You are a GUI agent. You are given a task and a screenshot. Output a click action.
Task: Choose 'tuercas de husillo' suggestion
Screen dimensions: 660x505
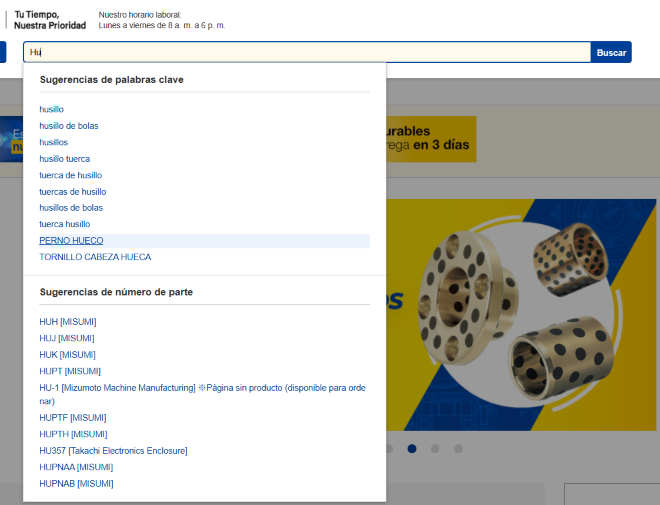pos(73,191)
